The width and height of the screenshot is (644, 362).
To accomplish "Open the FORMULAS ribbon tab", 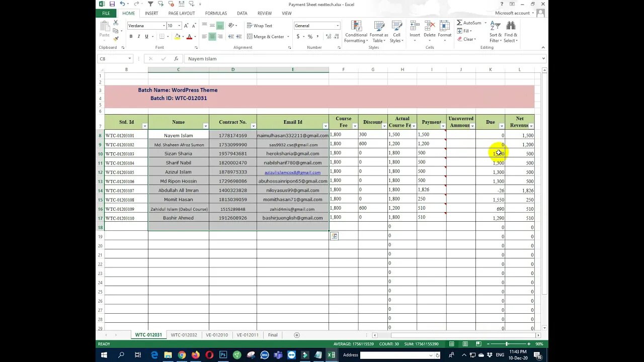I will pos(216,14).
